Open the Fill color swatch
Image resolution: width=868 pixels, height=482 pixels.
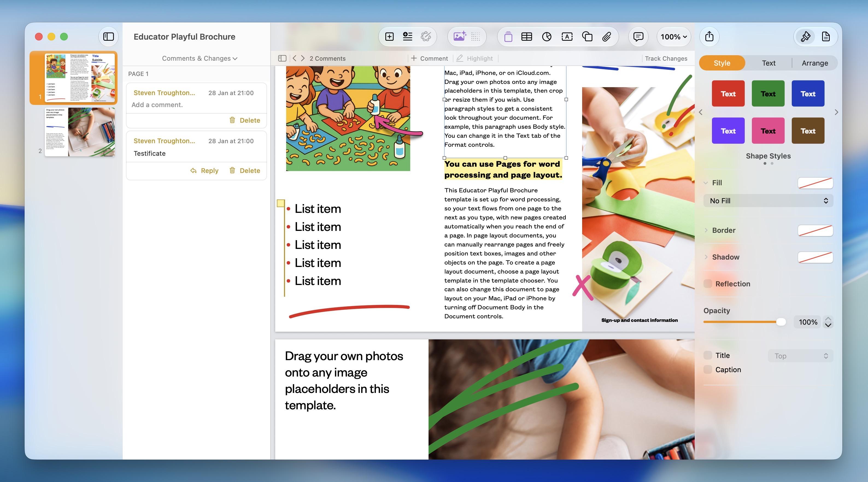tap(815, 183)
